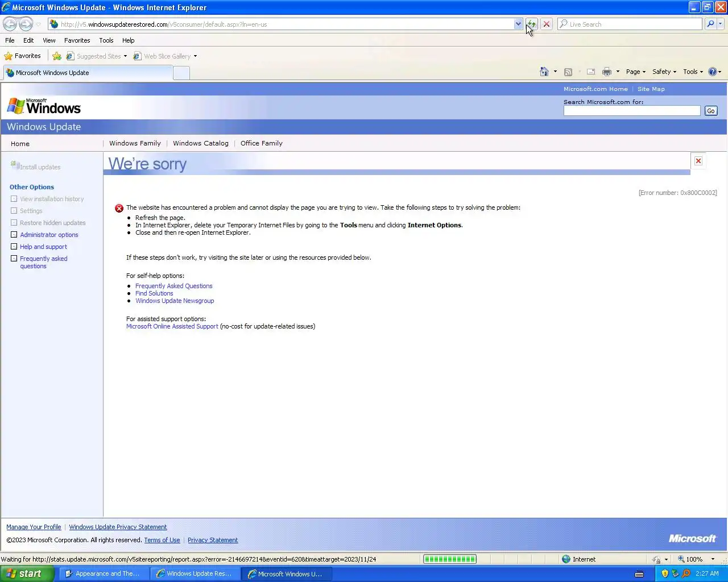
Task: Open the zoom level dropdown arrow
Action: pos(713,559)
